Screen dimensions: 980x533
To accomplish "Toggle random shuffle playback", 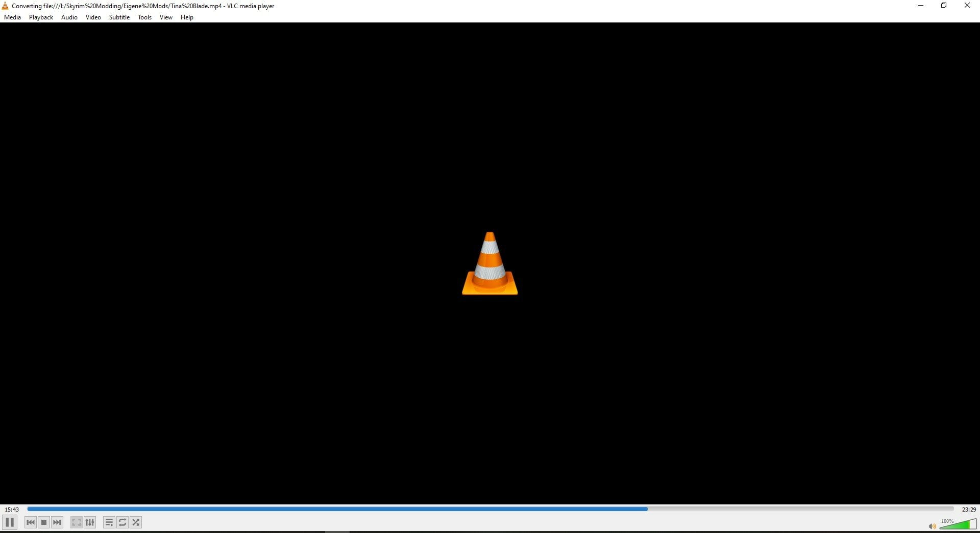I will 136,522.
